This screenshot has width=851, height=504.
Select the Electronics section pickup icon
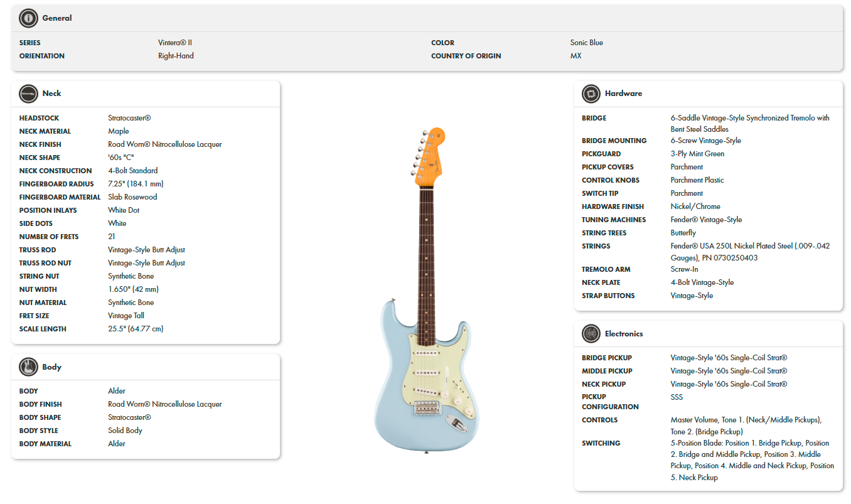[591, 333]
